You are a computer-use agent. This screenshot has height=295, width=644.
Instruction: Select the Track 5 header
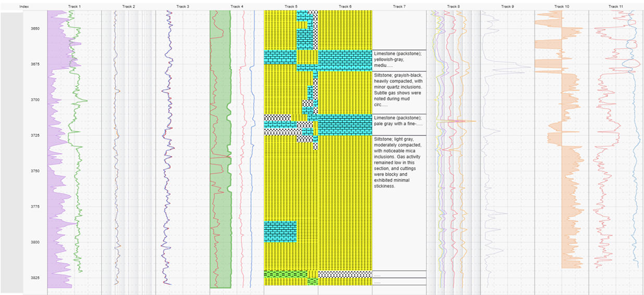point(291,6)
